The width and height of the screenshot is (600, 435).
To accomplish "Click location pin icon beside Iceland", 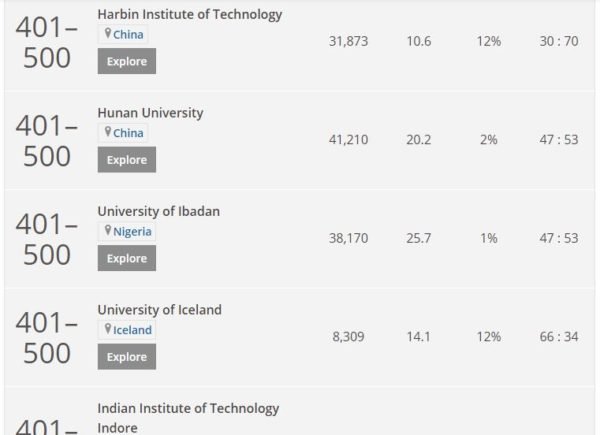I will coord(107,329).
